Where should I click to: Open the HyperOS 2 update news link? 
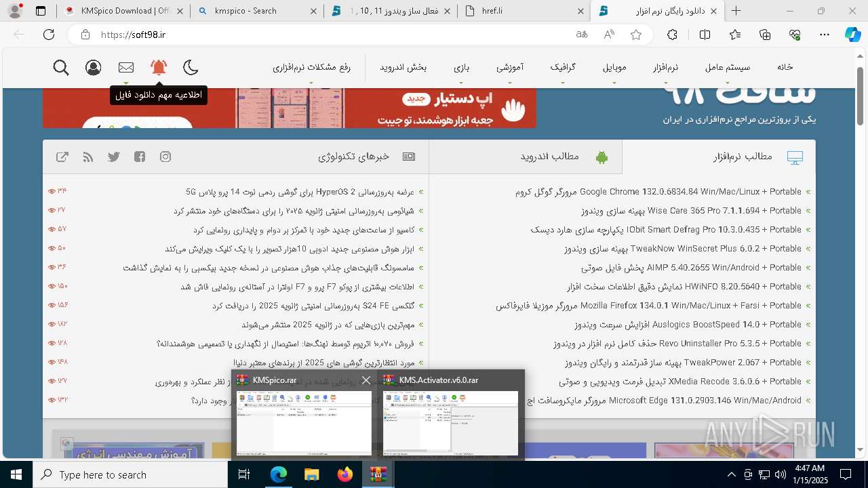click(x=300, y=192)
